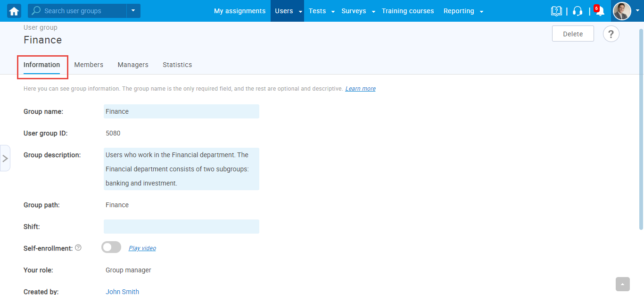Open the Learn more link
Image resolution: width=644 pixels, height=295 pixels.
click(360, 89)
